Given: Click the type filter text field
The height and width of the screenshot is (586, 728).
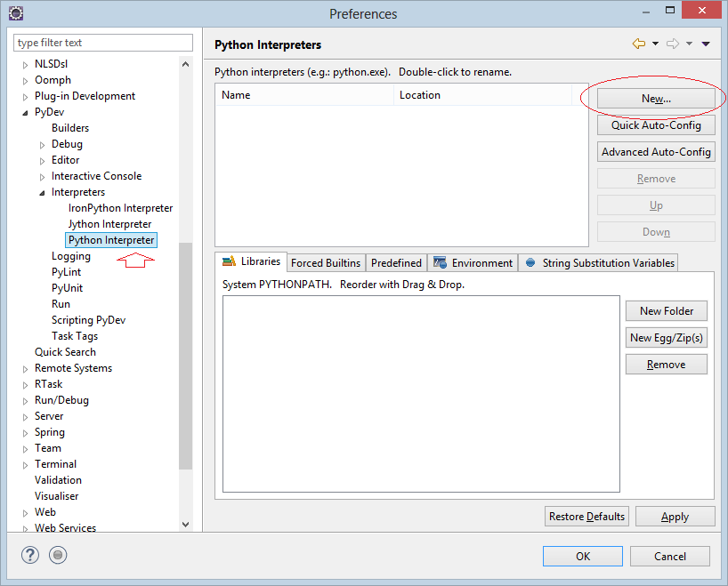Looking at the screenshot, I should (x=103, y=43).
